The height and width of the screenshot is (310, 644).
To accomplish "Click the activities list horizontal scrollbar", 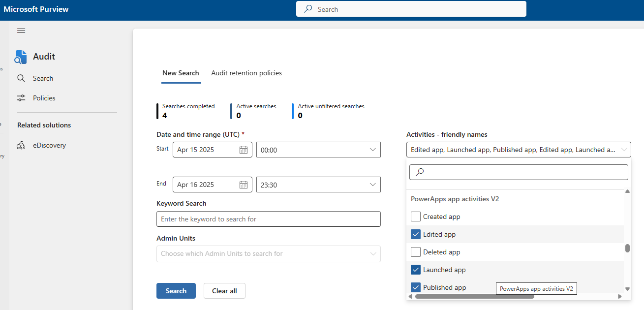I will 474,296.
